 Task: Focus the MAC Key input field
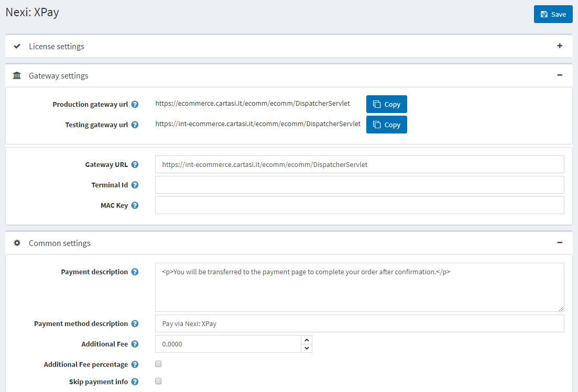(x=359, y=205)
